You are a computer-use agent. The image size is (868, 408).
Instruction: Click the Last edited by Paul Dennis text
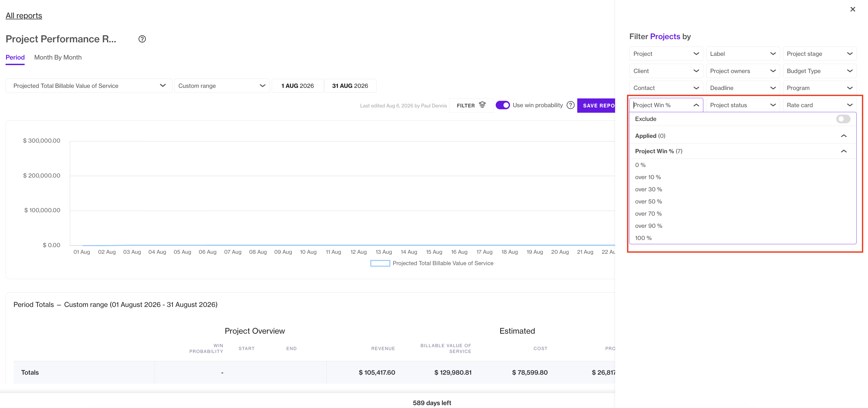pos(403,106)
